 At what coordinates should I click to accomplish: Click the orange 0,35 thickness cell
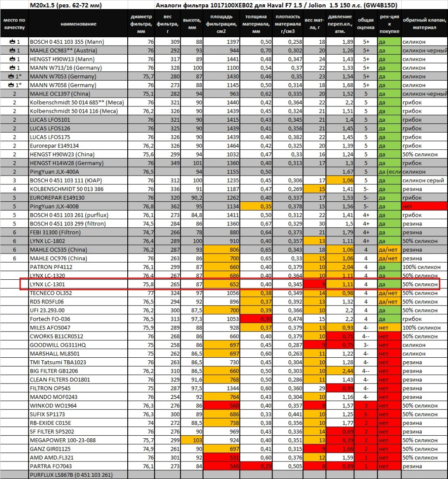256,206
